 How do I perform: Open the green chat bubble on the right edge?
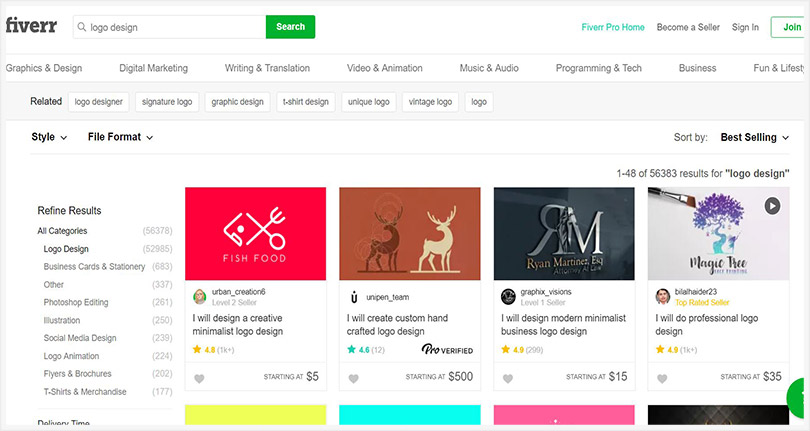(798, 398)
